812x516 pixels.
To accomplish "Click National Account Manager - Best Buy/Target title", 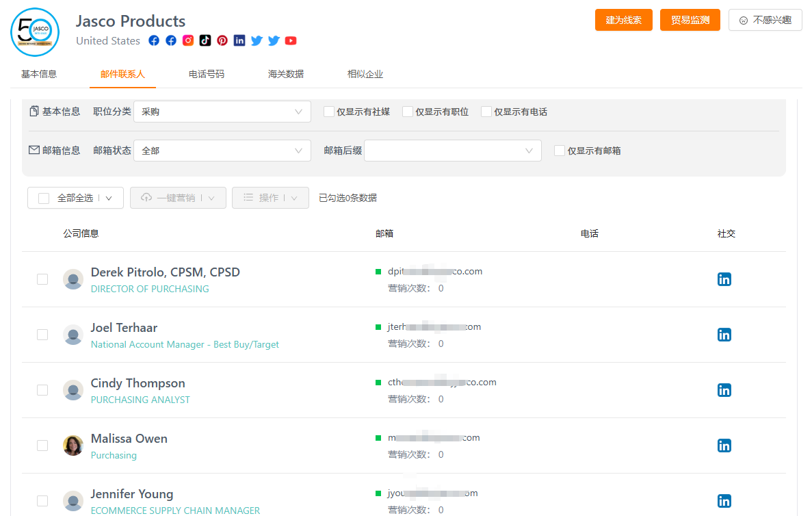I will point(185,344).
